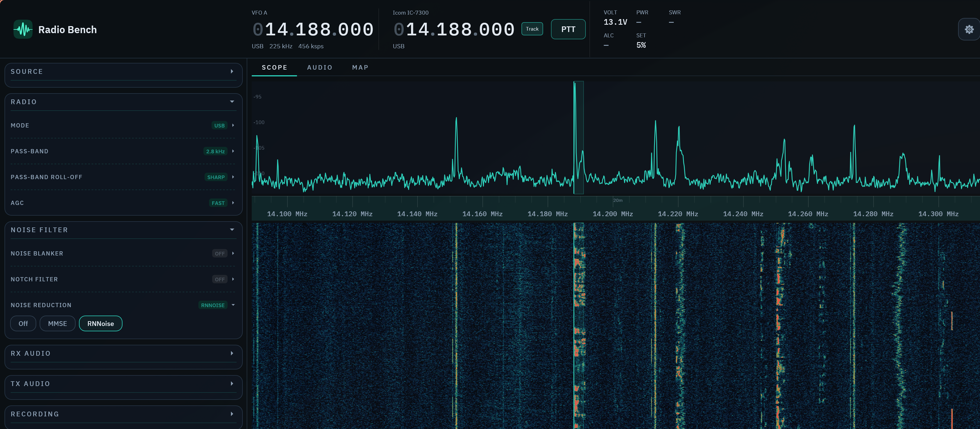Click the 20m band marker label
This screenshot has height=429, width=980.
pos(618,200)
